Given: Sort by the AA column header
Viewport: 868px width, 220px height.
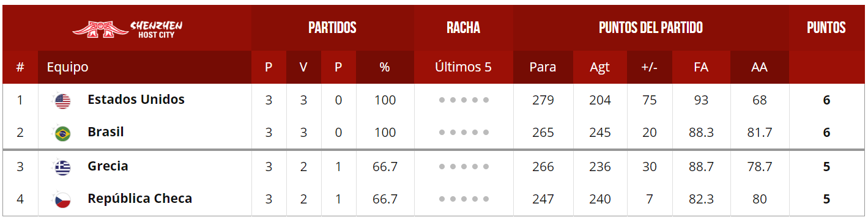Looking at the screenshot, I should [759, 67].
